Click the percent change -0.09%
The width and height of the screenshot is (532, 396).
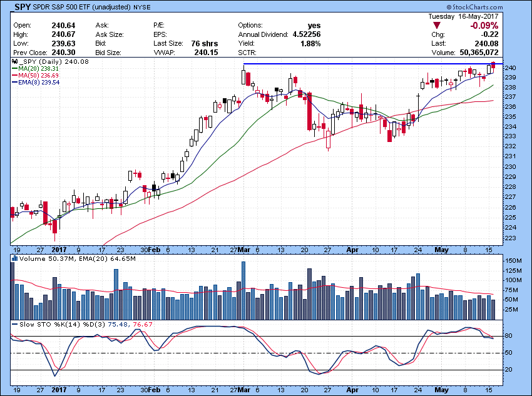point(484,26)
